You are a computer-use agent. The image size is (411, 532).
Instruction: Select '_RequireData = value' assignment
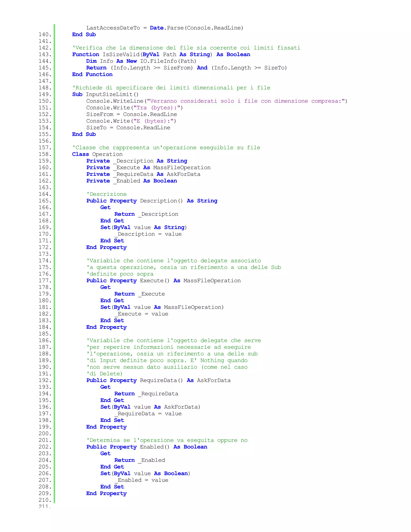148,414
